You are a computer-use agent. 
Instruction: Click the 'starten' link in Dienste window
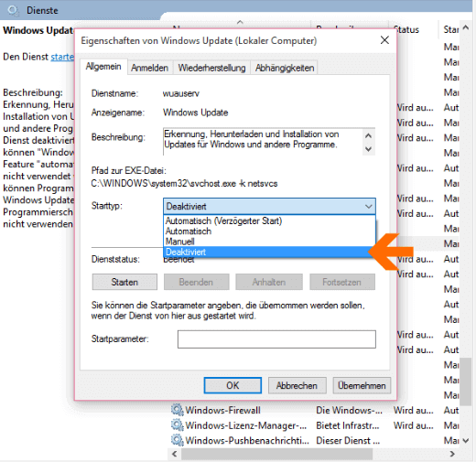click(x=62, y=57)
